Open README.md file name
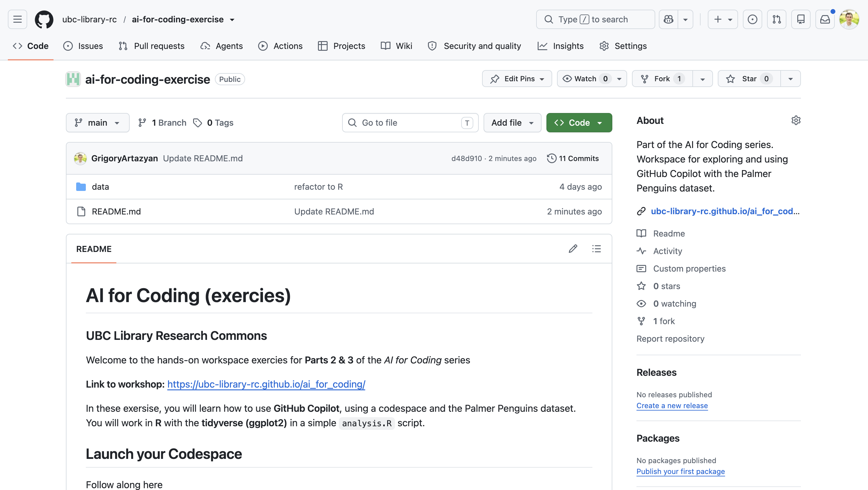 click(x=116, y=211)
